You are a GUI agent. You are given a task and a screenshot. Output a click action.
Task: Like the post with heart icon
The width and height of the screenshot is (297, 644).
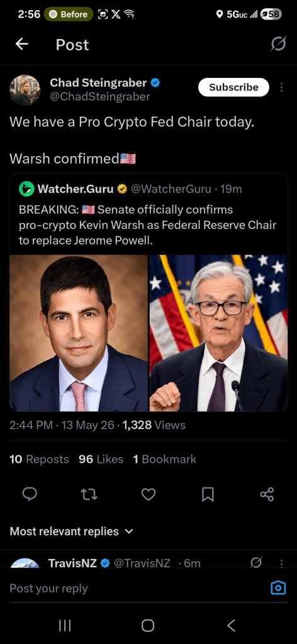click(148, 494)
